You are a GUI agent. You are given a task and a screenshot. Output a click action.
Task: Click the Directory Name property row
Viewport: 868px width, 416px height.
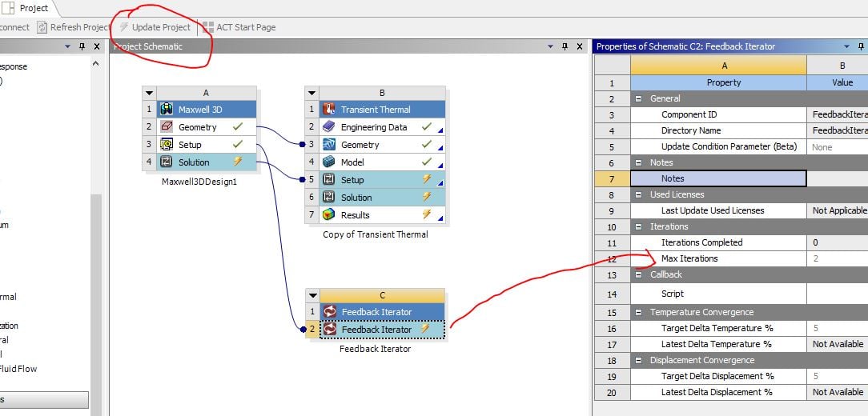point(718,130)
